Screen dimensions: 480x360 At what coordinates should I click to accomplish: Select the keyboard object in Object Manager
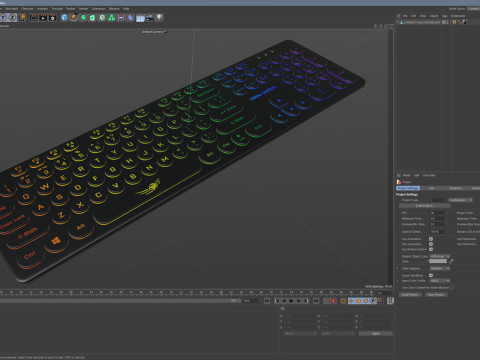pyautogui.click(x=422, y=22)
